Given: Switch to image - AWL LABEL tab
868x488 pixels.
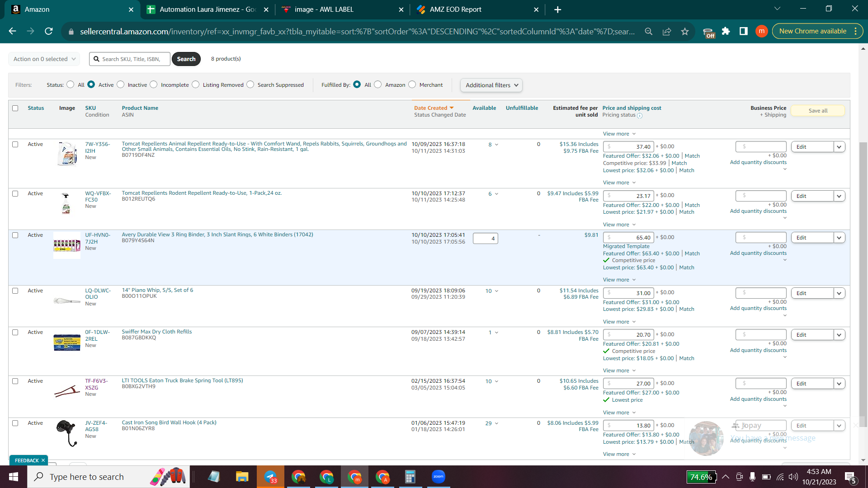Looking at the screenshot, I should pos(342,9).
